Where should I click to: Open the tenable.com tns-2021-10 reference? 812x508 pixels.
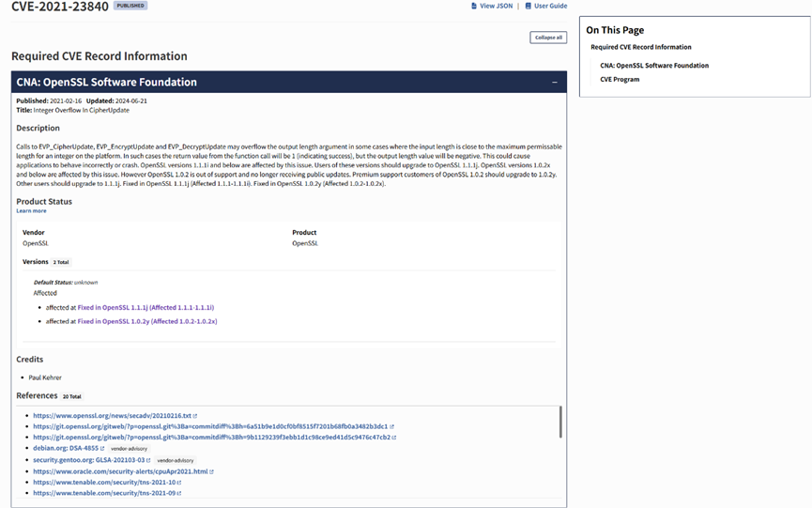(x=104, y=483)
